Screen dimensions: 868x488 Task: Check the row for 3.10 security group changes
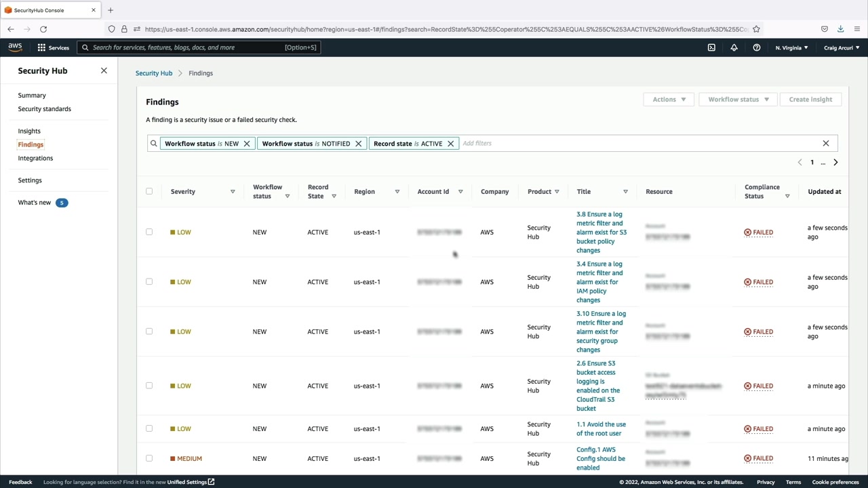[x=149, y=331]
